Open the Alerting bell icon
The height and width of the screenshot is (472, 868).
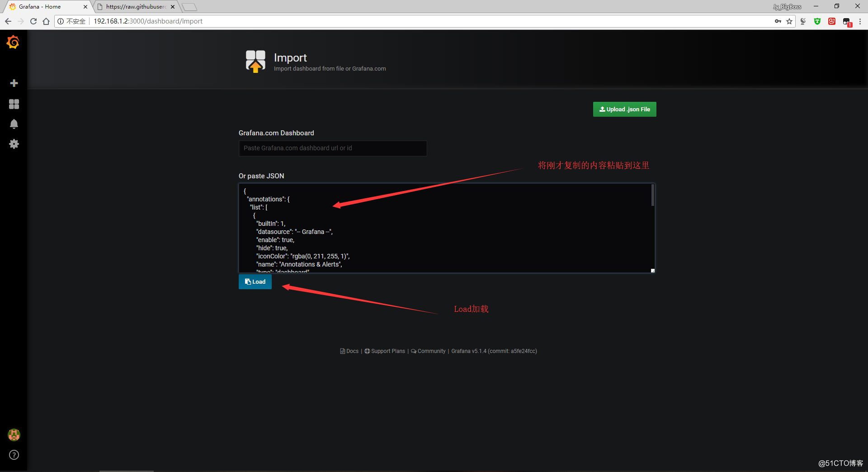[x=14, y=124]
